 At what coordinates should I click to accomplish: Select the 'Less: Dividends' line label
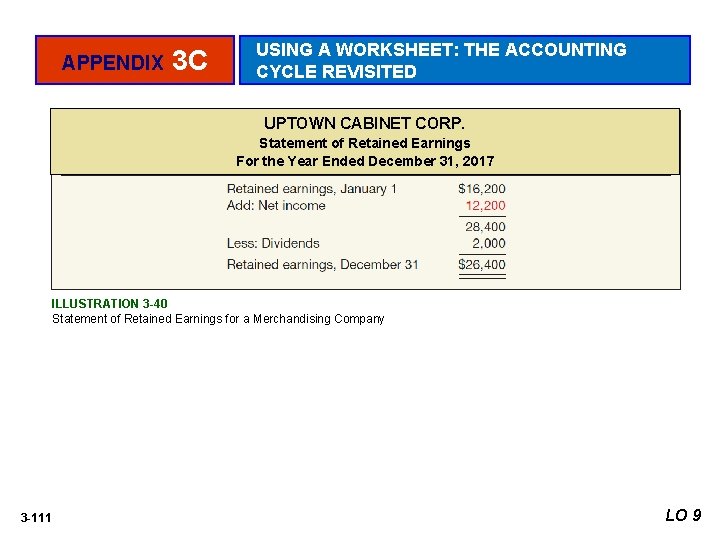(273, 243)
